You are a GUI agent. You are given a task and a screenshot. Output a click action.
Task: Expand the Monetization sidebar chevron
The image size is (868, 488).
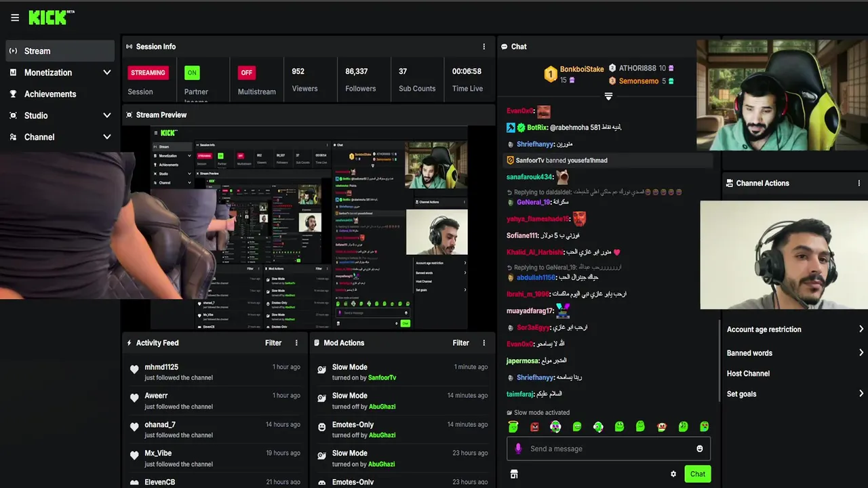[x=106, y=73]
